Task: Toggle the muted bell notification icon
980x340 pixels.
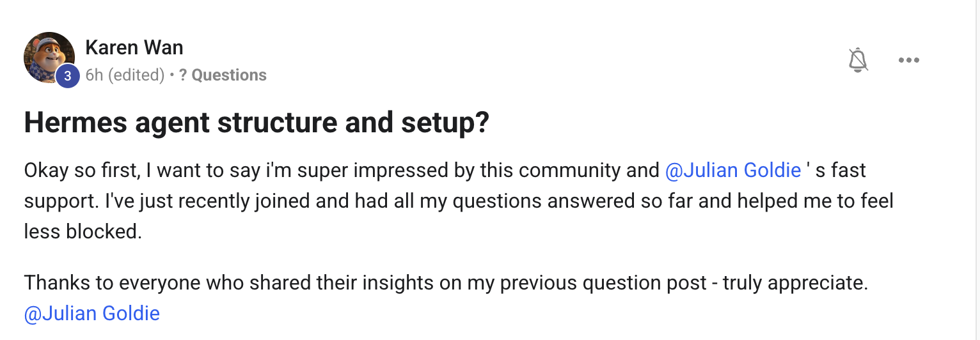Action: [858, 60]
